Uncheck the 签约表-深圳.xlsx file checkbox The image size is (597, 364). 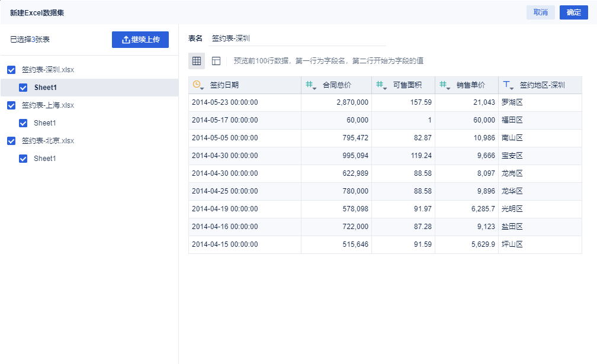pyautogui.click(x=11, y=70)
